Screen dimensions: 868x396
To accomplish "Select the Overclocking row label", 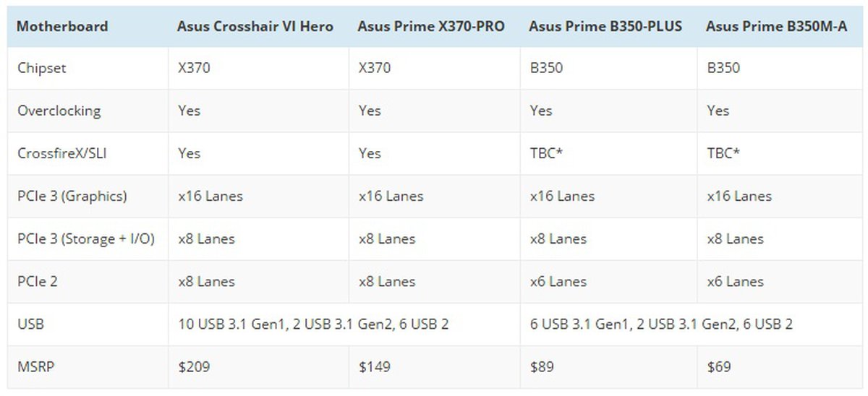I will pyautogui.click(x=59, y=111).
